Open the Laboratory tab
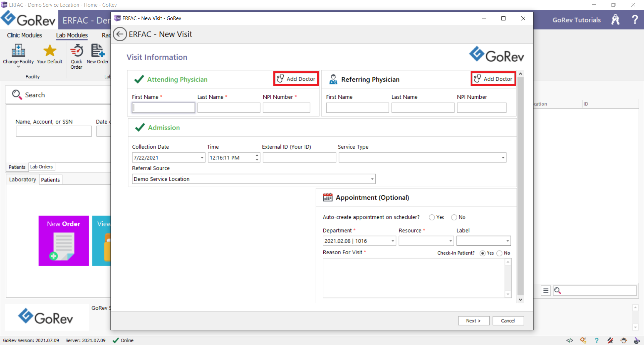Screen dimensions: 644x345 click(x=22, y=180)
